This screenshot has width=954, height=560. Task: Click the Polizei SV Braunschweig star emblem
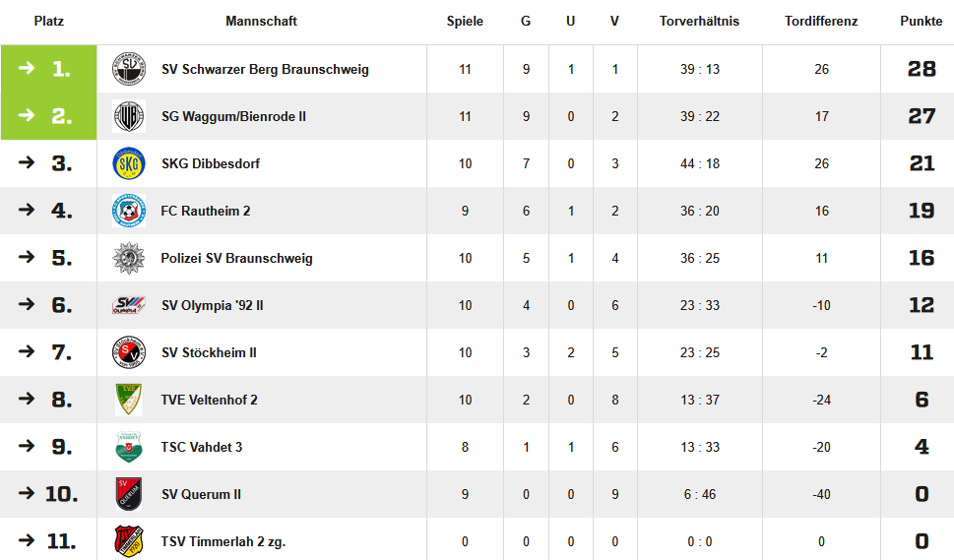(x=128, y=258)
